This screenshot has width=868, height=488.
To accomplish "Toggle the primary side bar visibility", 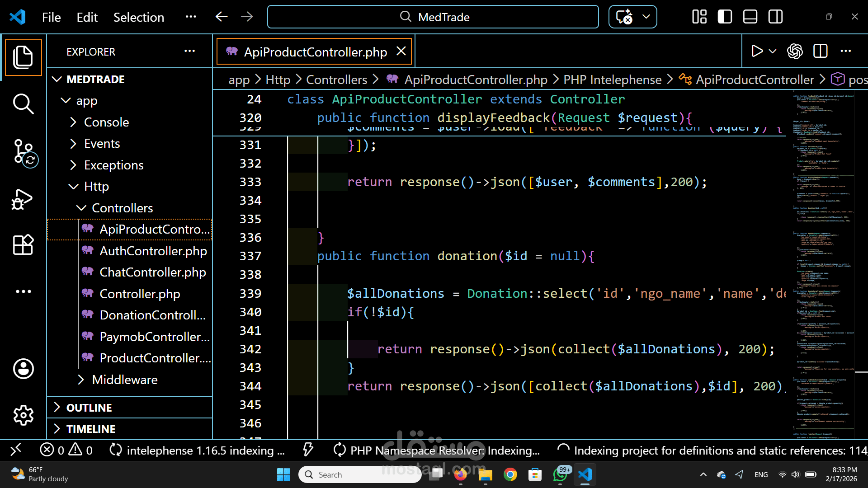I will [725, 17].
